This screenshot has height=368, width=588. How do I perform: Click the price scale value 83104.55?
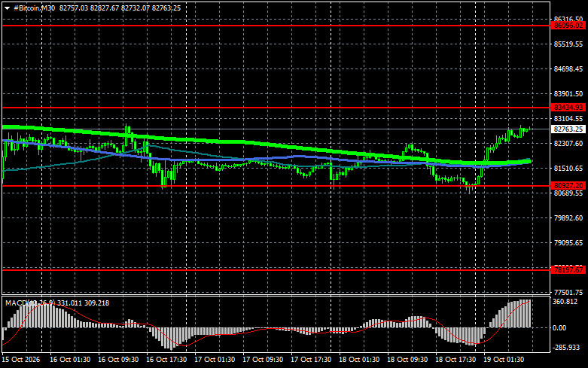point(568,119)
